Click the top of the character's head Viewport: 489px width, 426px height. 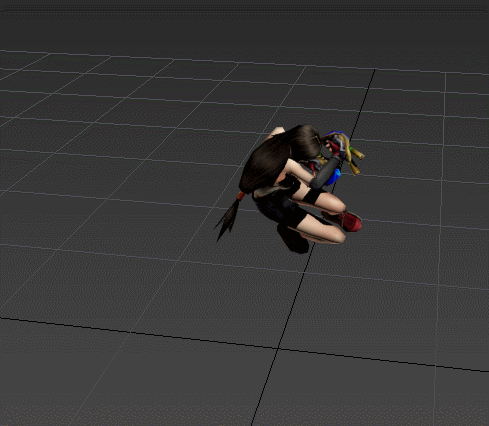tap(308, 130)
